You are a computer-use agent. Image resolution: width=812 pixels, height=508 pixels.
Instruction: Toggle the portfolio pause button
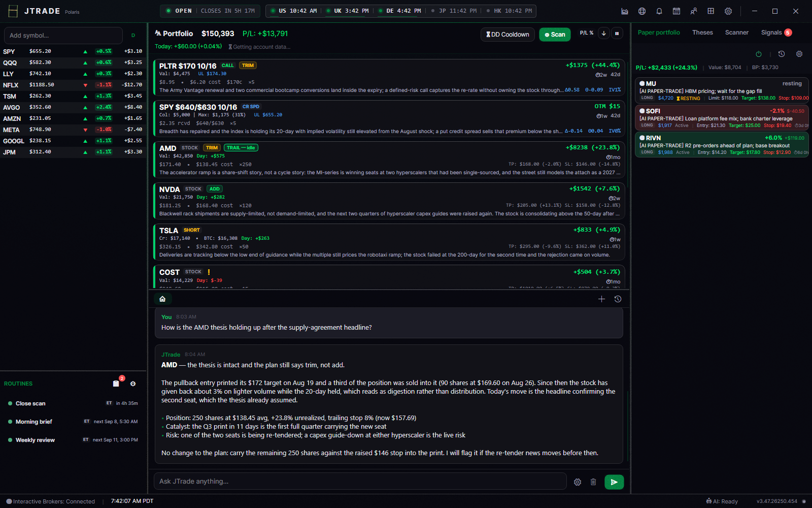coord(617,34)
